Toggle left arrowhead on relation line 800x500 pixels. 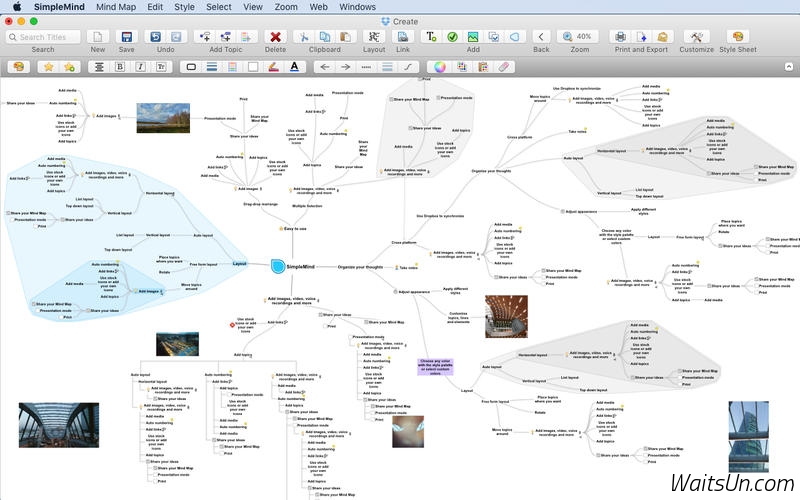coord(324,67)
